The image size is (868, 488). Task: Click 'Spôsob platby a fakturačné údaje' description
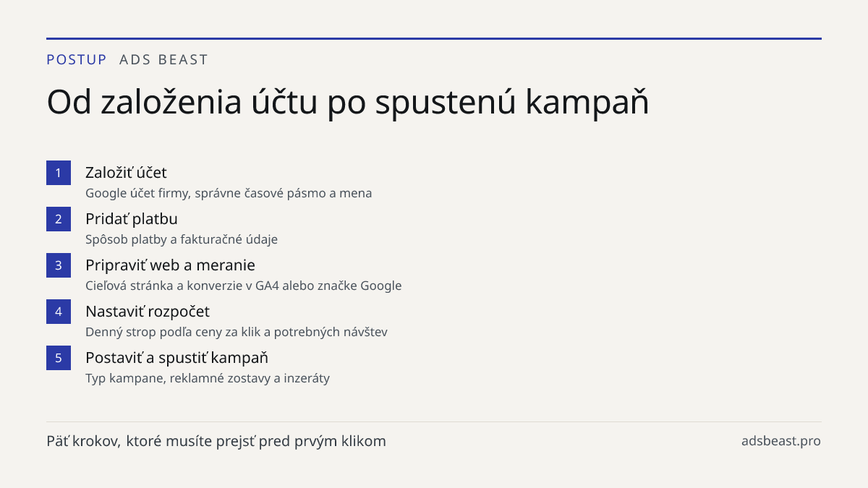tap(182, 239)
